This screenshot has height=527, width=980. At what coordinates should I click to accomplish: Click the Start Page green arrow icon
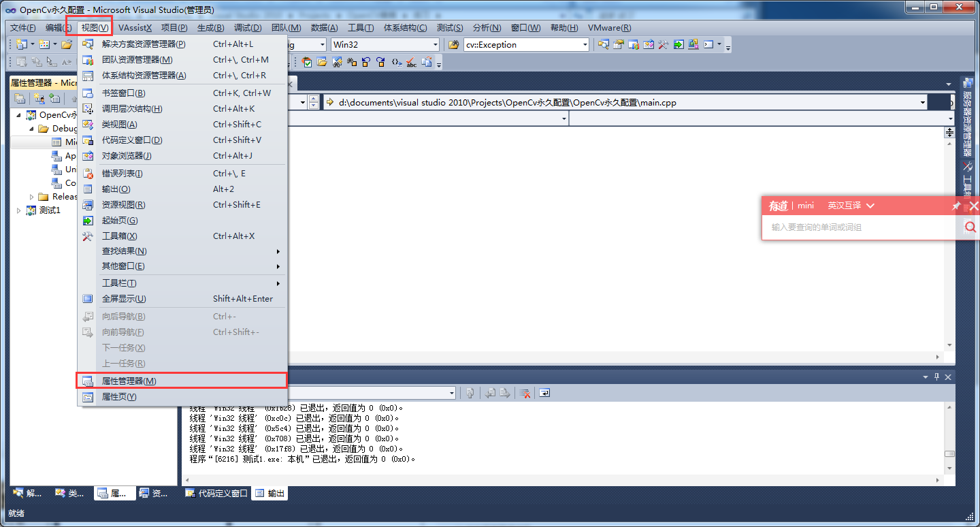[679, 45]
